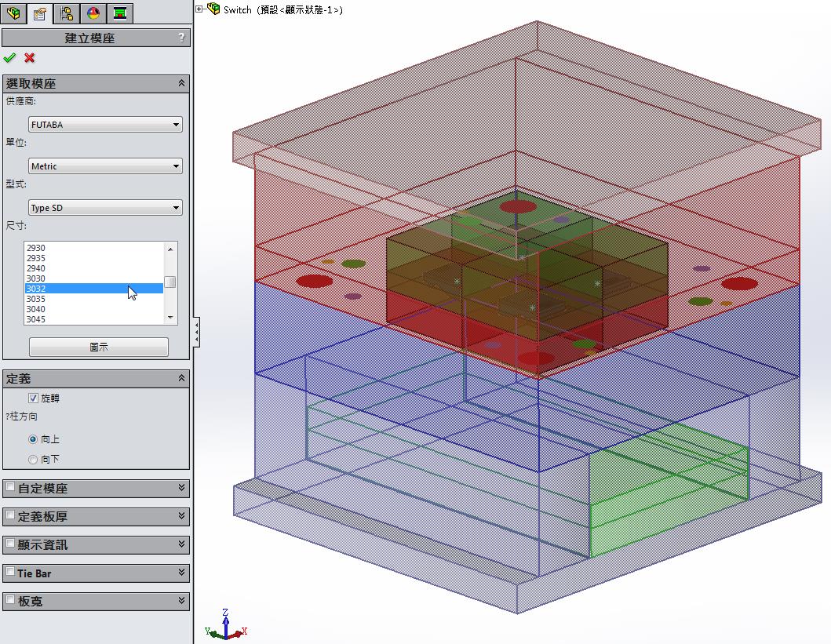Open the FUTABA supplier dropdown
The image size is (831, 644).
click(105, 125)
